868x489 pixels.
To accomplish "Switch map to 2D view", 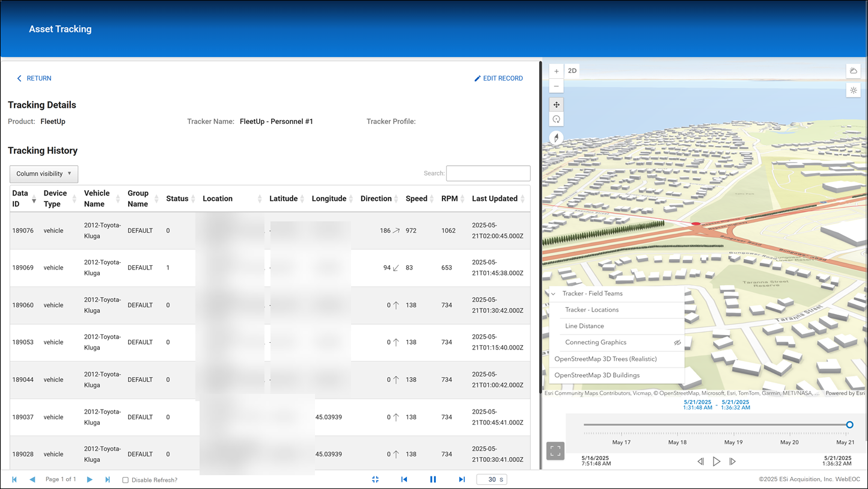I will tap(572, 71).
